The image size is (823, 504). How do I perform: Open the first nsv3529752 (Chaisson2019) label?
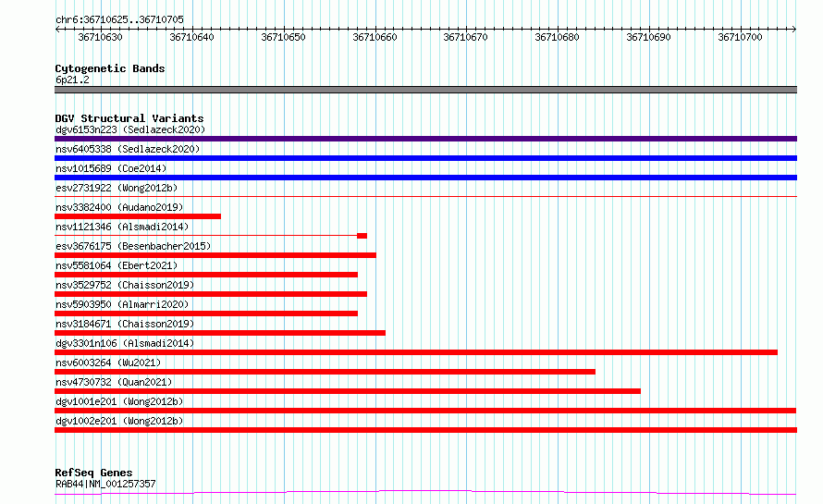[125, 285]
